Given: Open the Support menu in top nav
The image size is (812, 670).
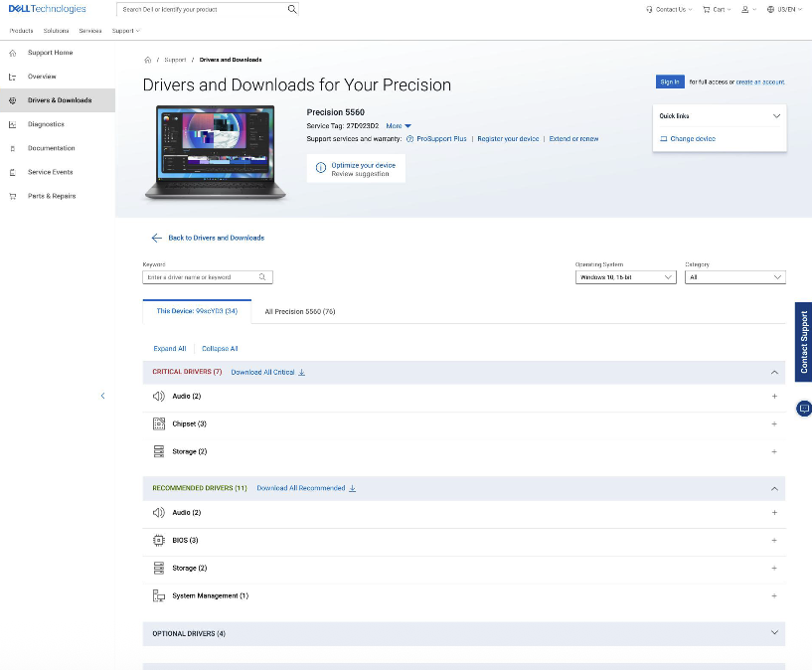Looking at the screenshot, I should click(x=126, y=31).
